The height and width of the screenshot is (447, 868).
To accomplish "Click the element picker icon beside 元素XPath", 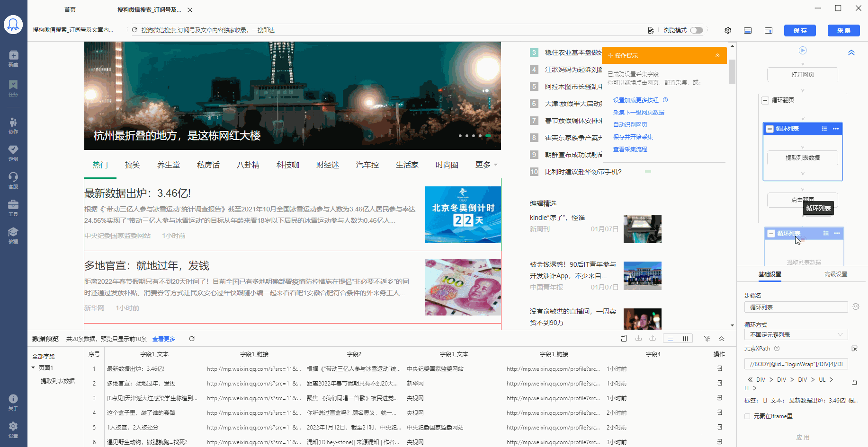I will tap(855, 349).
